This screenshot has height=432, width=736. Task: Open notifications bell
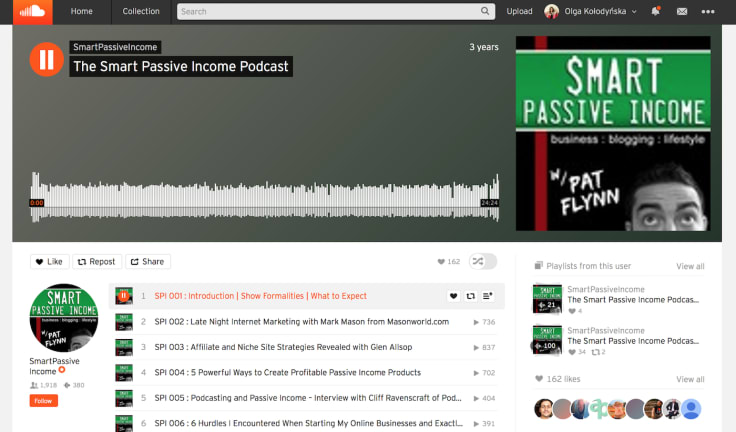coord(656,11)
